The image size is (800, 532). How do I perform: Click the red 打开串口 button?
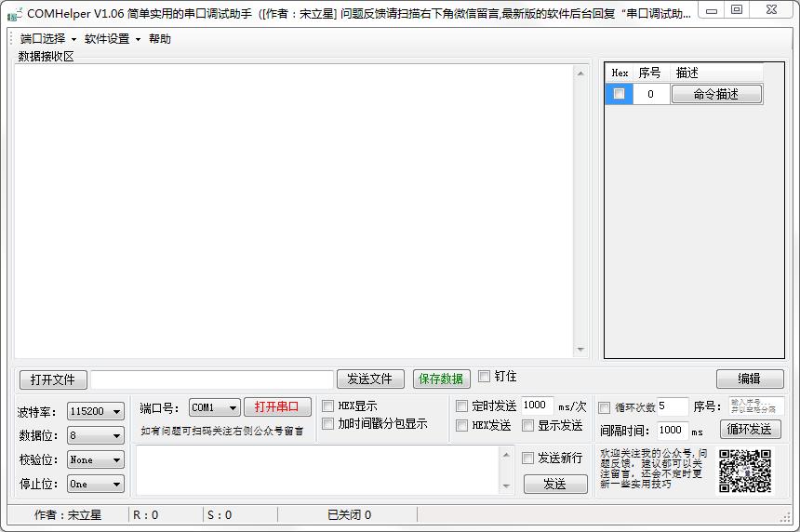tap(277, 406)
